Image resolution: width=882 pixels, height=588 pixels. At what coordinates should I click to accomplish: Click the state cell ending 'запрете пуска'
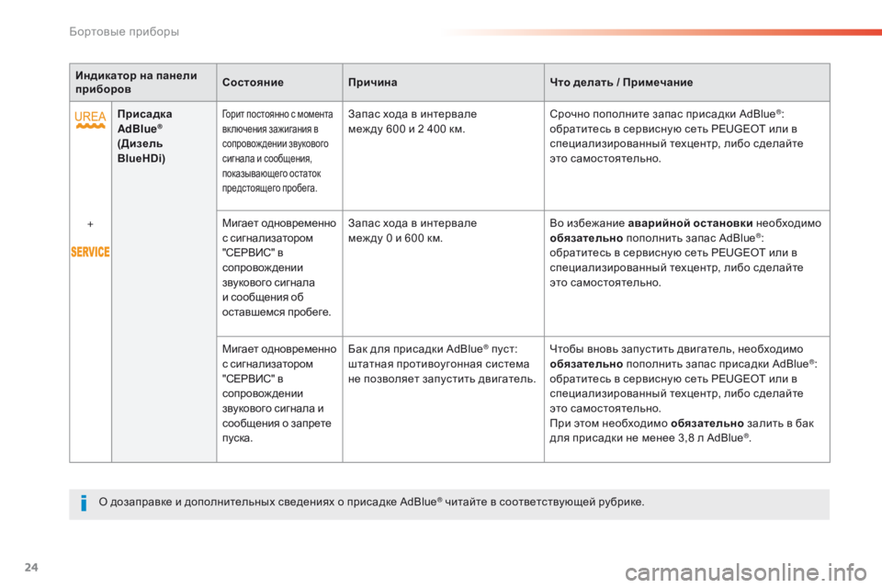[x=279, y=400]
